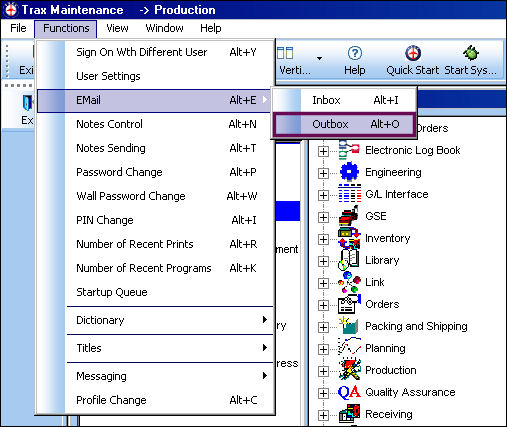Choose Profile Change menu entry
Image resolution: width=507 pixels, height=427 pixels.
pos(155,400)
